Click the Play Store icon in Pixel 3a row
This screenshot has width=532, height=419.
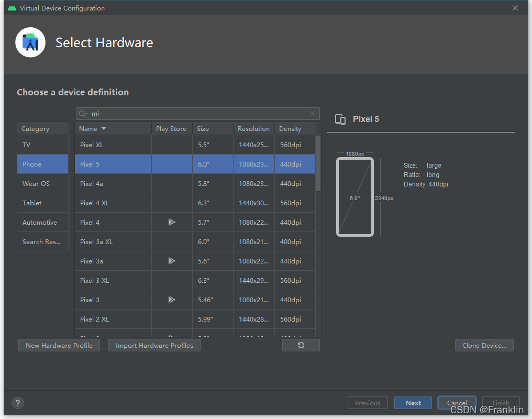[172, 261]
